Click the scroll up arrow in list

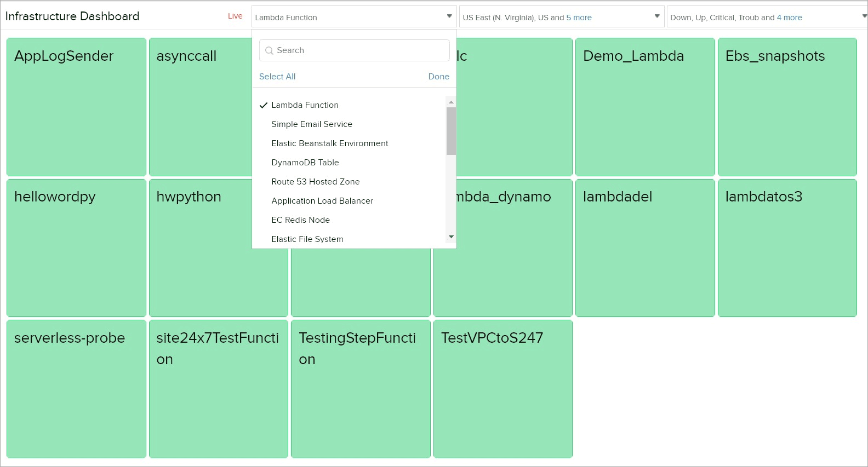pyautogui.click(x=451, y=102)
